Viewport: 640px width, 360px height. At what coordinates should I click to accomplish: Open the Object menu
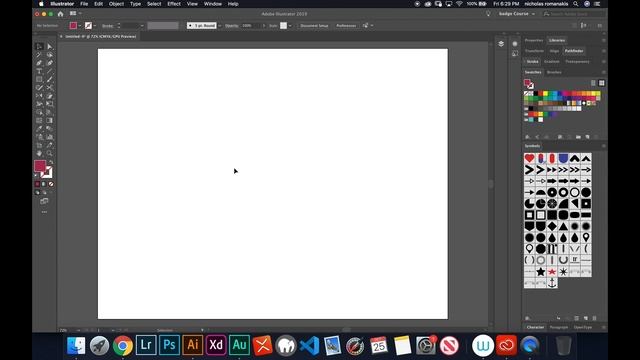116,4
